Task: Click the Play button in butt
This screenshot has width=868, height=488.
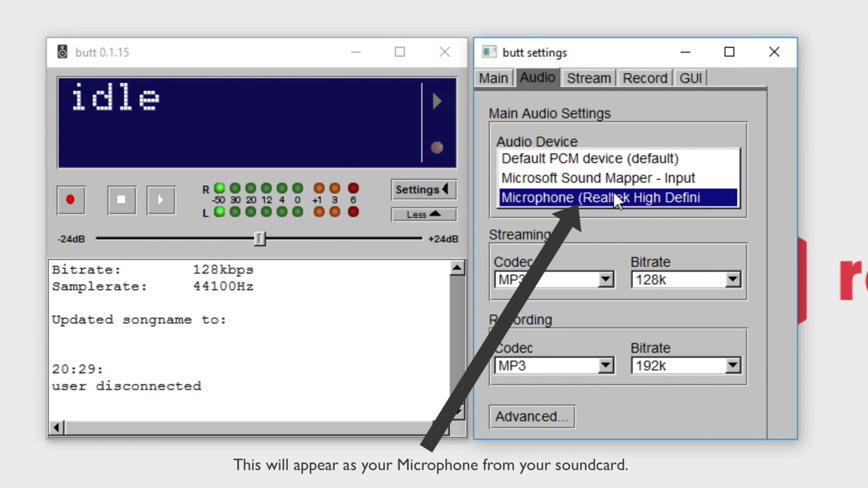Action: [160, 200]
